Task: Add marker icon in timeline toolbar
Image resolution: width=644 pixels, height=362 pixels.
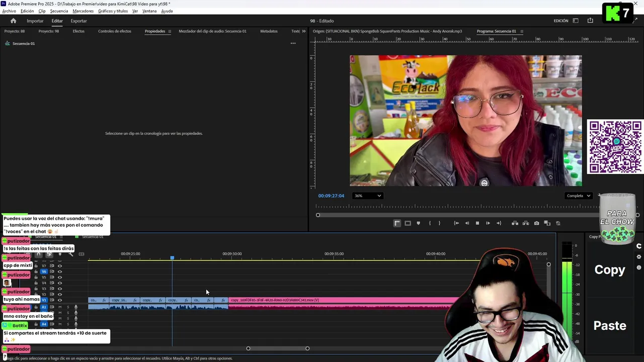Action: coord(60,254)
